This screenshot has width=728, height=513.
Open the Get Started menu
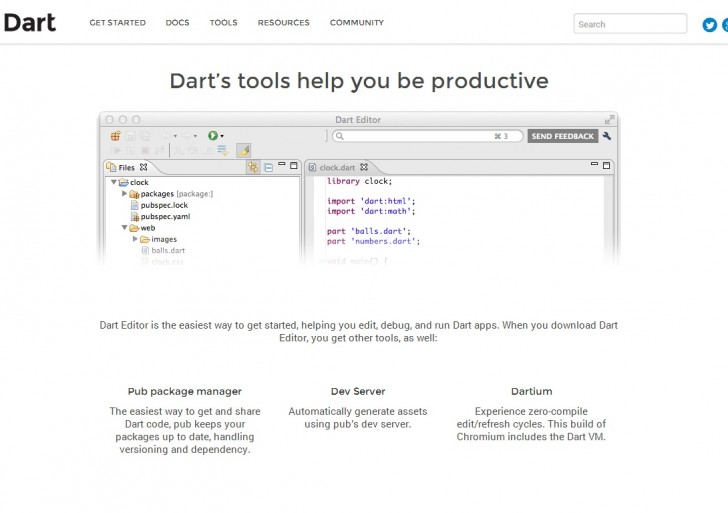point(117,23)
